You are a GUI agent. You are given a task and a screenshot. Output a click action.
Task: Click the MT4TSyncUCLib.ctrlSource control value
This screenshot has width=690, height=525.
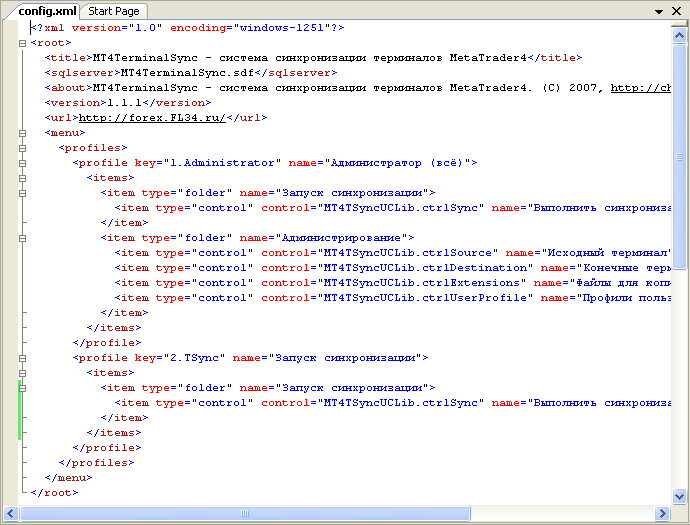tap(407, 253)
